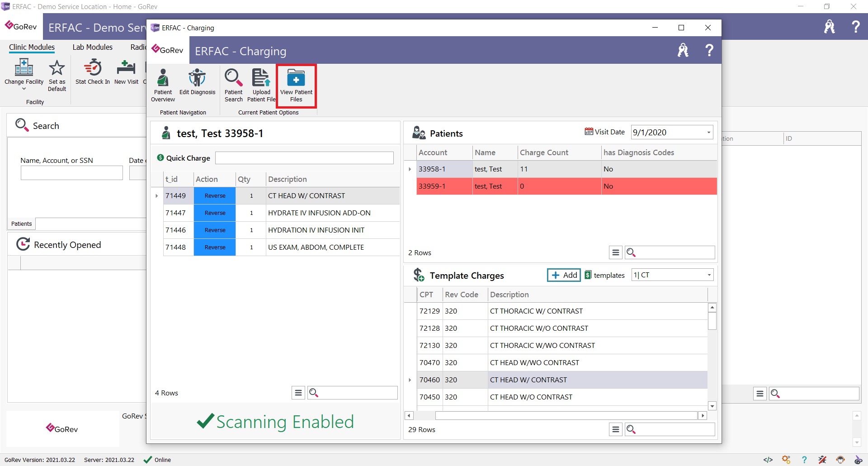Reverse the HYDRATION IV INFUSION INIT charge
868x466 pixels.
coord(215,230)
